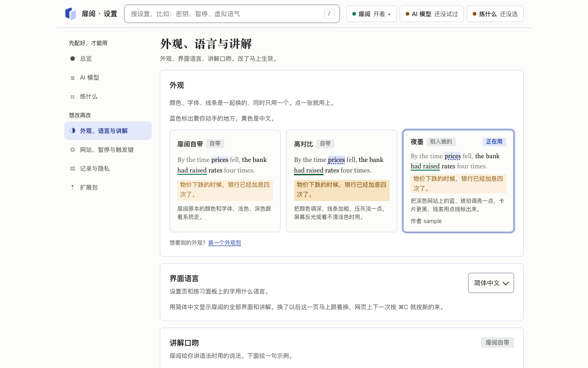This screenshot has width=588, height=368.
Task: Click the 自带 tag beside 扉阅自带 title
Action: [215, 144]
